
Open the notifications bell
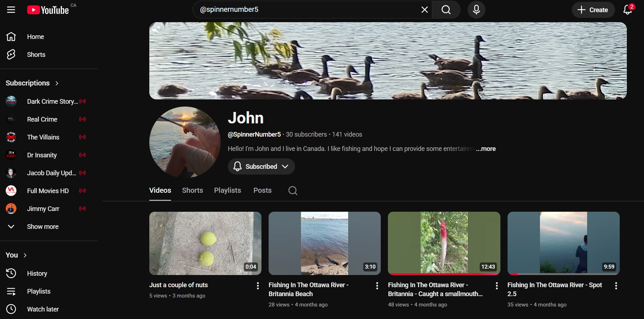628,10
